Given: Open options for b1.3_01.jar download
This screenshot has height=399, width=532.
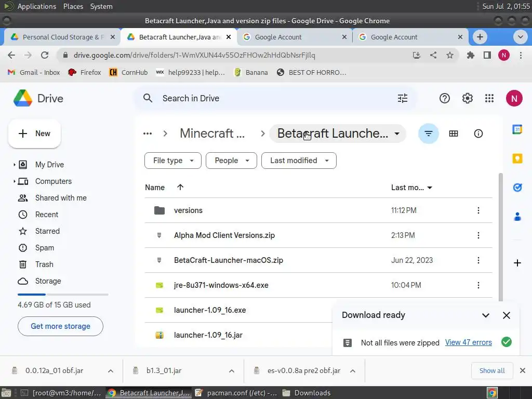Looking at the screenshot, I should 232,371.
